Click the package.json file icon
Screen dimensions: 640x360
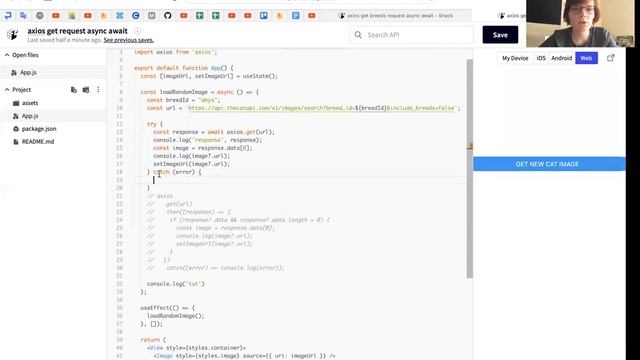point(16,129)
